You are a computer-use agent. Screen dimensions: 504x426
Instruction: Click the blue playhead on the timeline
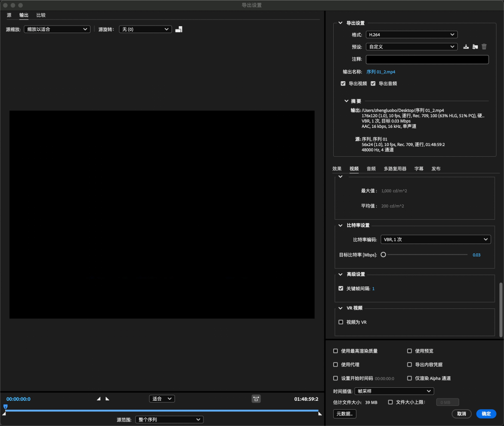pyautogui.click(x=6, y=406)
